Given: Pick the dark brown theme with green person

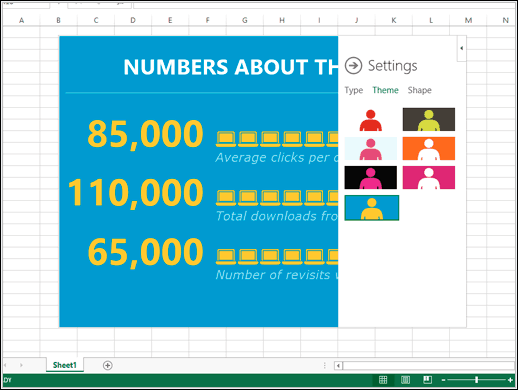Looking at the screenshot, I should coord(429,119).
